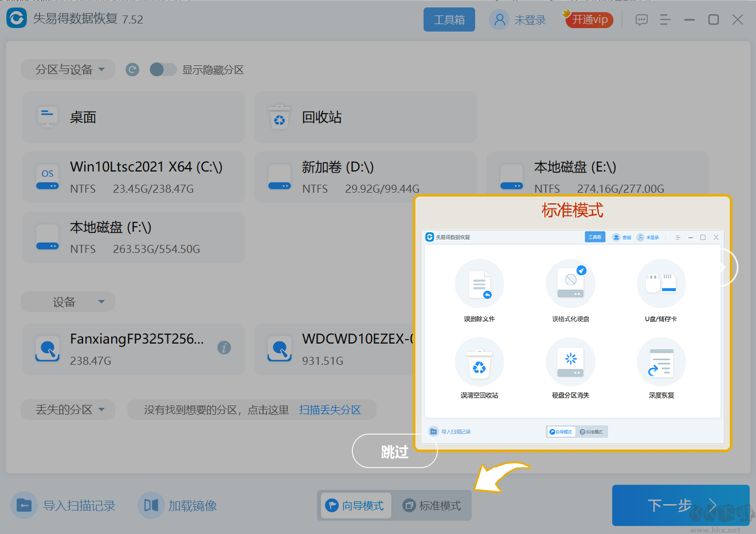Screen dimensions: 756x534
Task: Choose 本地磁盘 (F:\) partition
Action: tap(134, 237)
